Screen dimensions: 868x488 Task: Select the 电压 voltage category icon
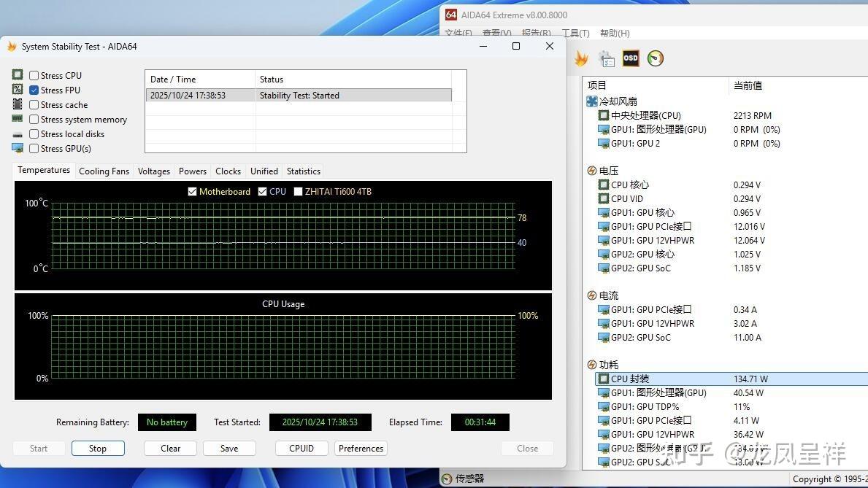[592, 171]
